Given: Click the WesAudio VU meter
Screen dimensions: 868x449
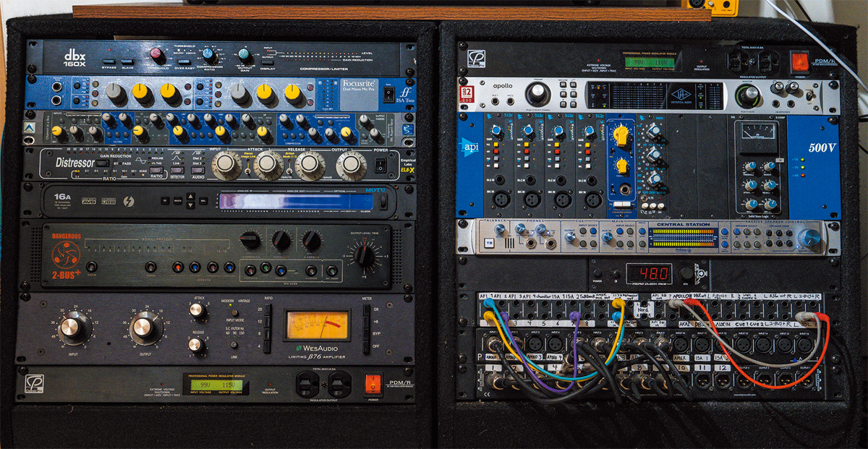Looking at the screenshot, I should (x=317, y=325).
